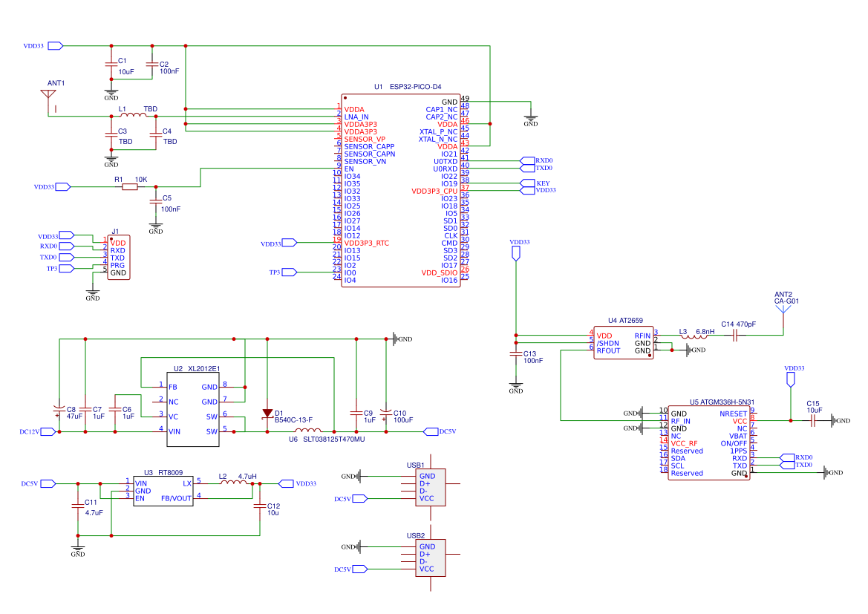Click the ESP32-PICO-D4 part name label
This screenshot has height=614, width=868.
click(x=416, y=87)
